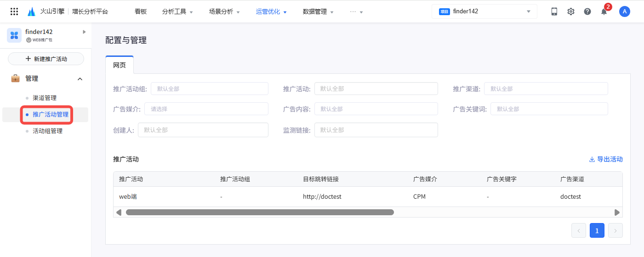Click the 导出活动 link
Screen dimensions: 644x257
pyautogui.click(x=606, y=159)
